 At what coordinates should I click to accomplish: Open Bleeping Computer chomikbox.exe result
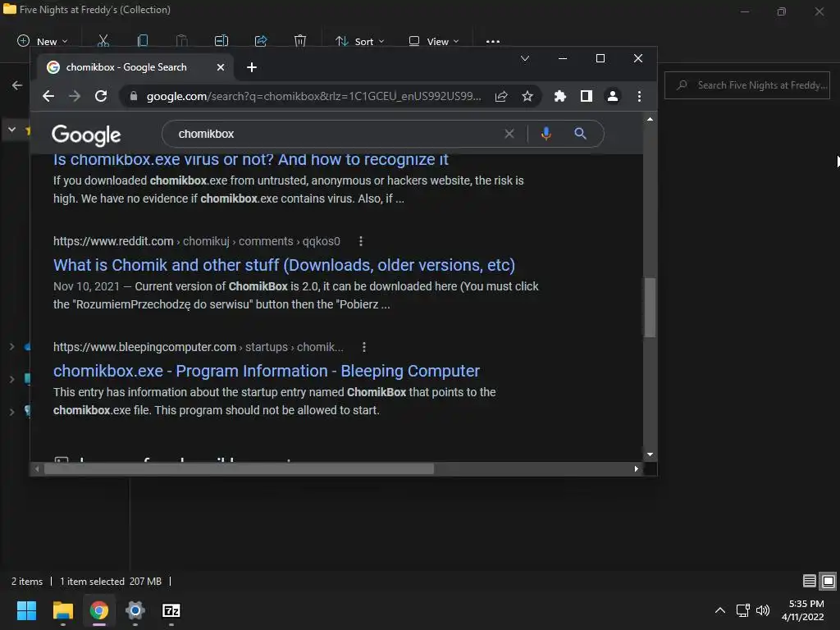(x=267, y=371)
